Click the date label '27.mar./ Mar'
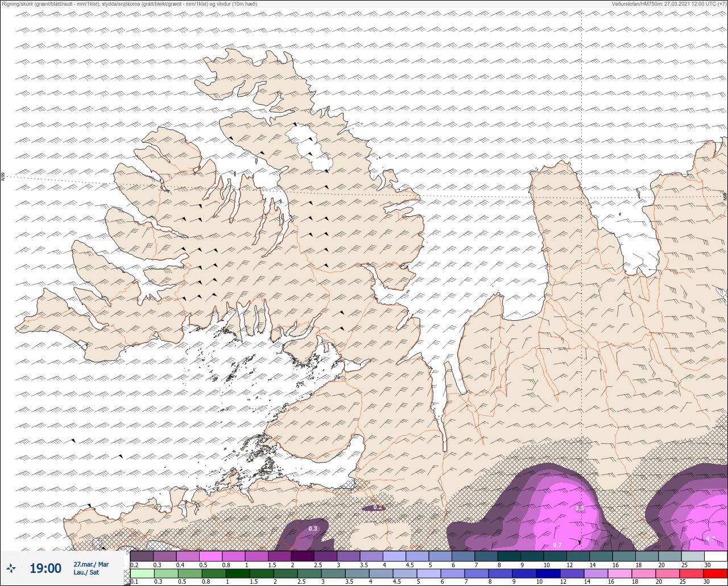This screenshot has width=728, height=586. (91, 564)
